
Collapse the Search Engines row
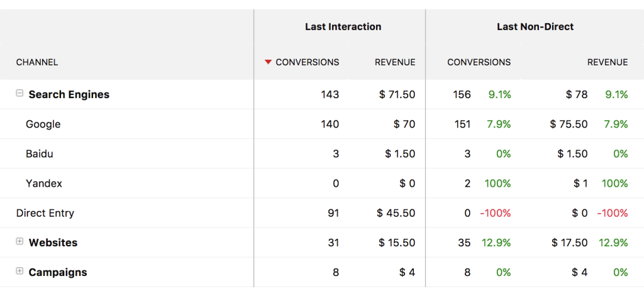(x=19, y=94)
